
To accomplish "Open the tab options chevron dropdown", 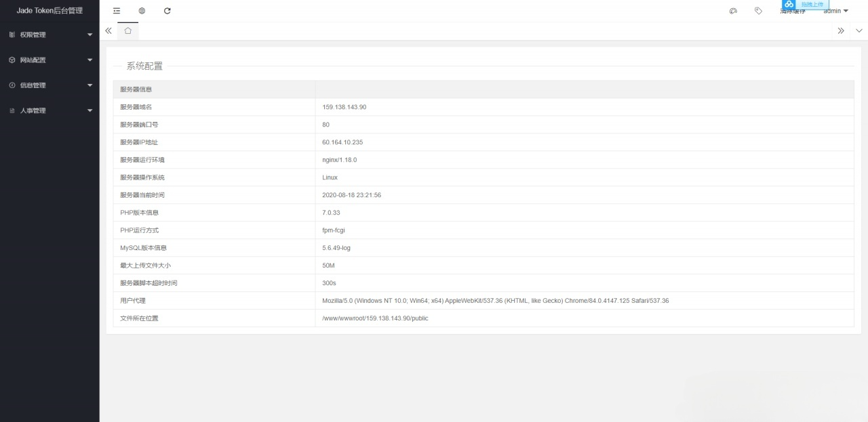I will click(859, 30).
